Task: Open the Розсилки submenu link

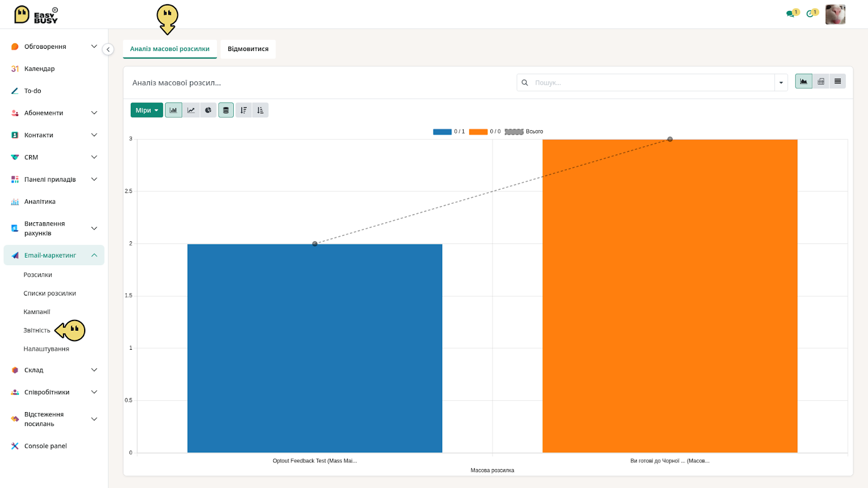Action: (x=38, y=275)
